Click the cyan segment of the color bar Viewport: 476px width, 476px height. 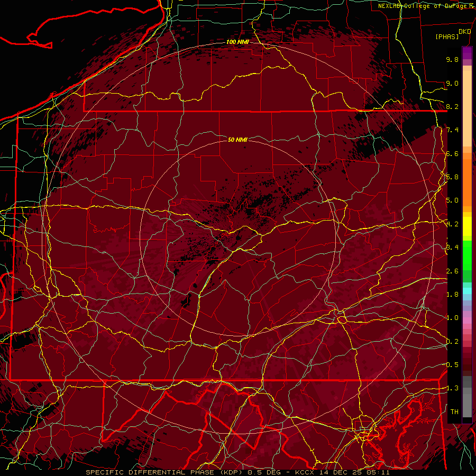(467, 291)
